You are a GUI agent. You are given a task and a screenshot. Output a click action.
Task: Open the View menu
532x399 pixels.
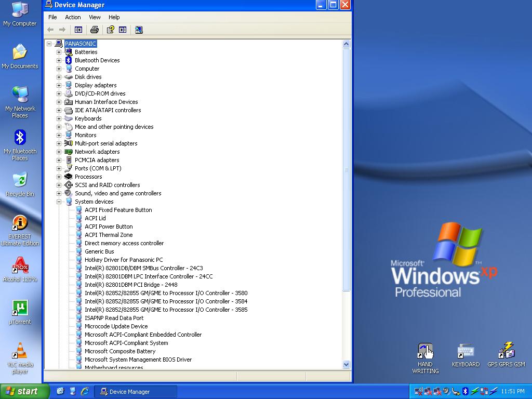95,17
